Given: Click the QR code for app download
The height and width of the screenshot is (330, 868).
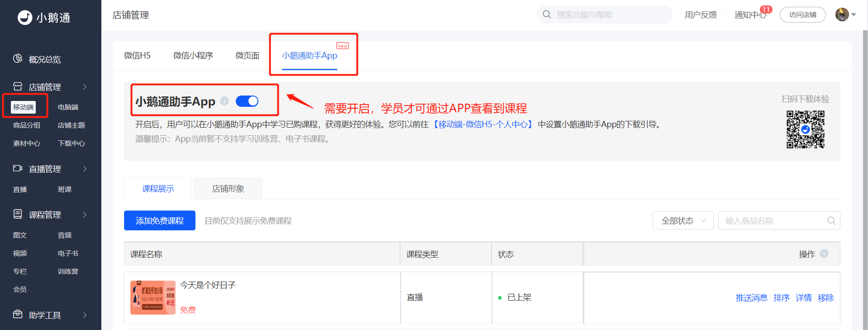Looking at the screenshot, I should [805, 129].
